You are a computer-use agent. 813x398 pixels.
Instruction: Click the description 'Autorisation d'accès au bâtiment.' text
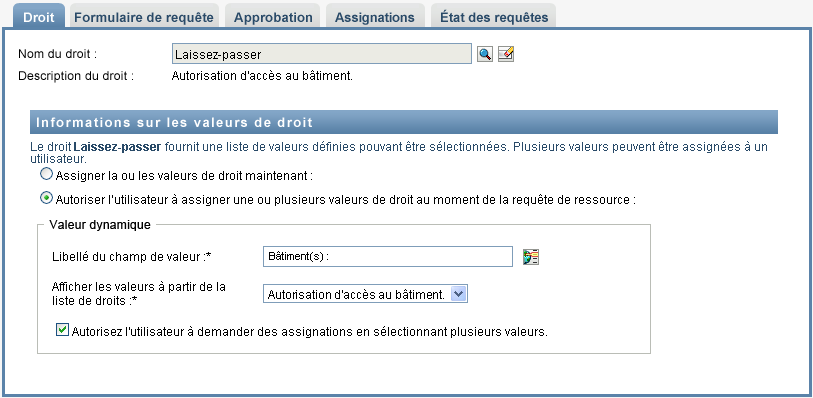tap(262, 76)
